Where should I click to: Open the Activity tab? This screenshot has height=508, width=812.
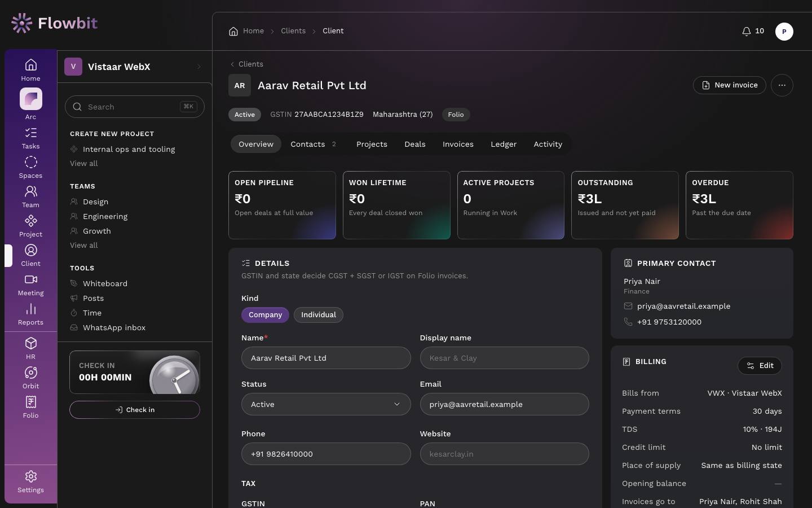coord(548,144)
